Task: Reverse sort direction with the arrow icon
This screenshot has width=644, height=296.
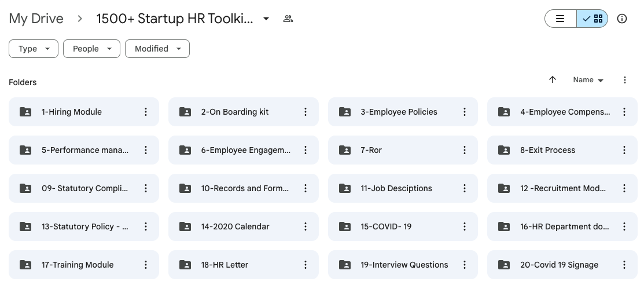Action: tap(553, 80)
